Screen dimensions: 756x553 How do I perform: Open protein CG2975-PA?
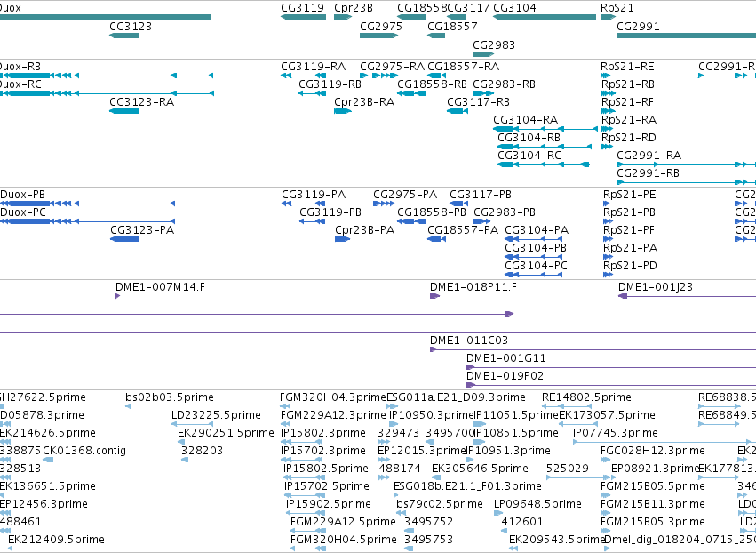click(405, 195)
